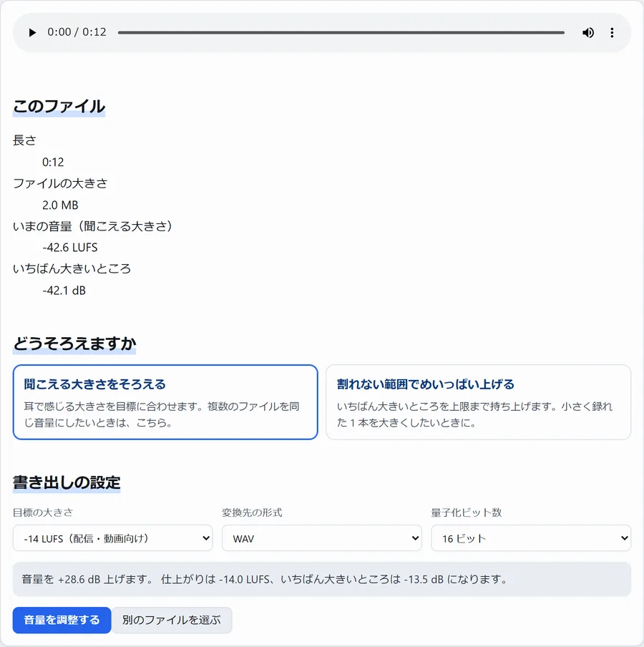Screen dimensions: 644x647
Task: Click the 量子化ビット数 field label
Action: click(x=467, y=512)
